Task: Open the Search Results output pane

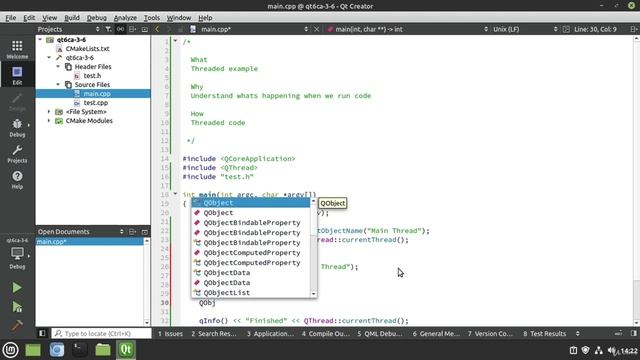Action: (x=214, y=333)
